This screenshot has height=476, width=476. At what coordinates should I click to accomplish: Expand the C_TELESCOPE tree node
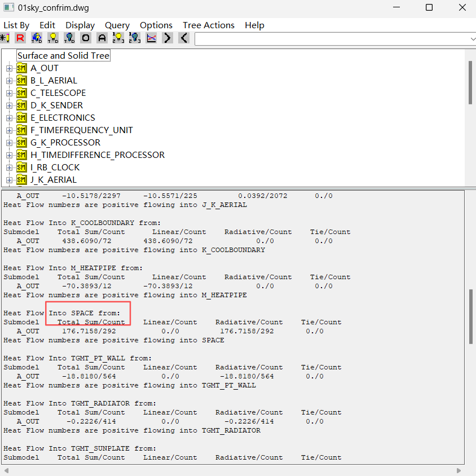coord(9,93)
